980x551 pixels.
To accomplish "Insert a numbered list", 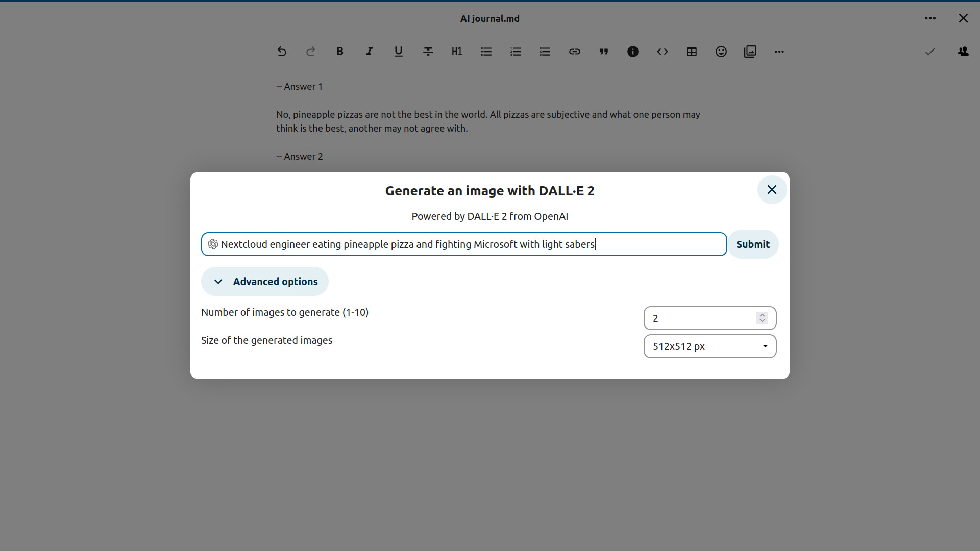I will [x=516, y=52].
